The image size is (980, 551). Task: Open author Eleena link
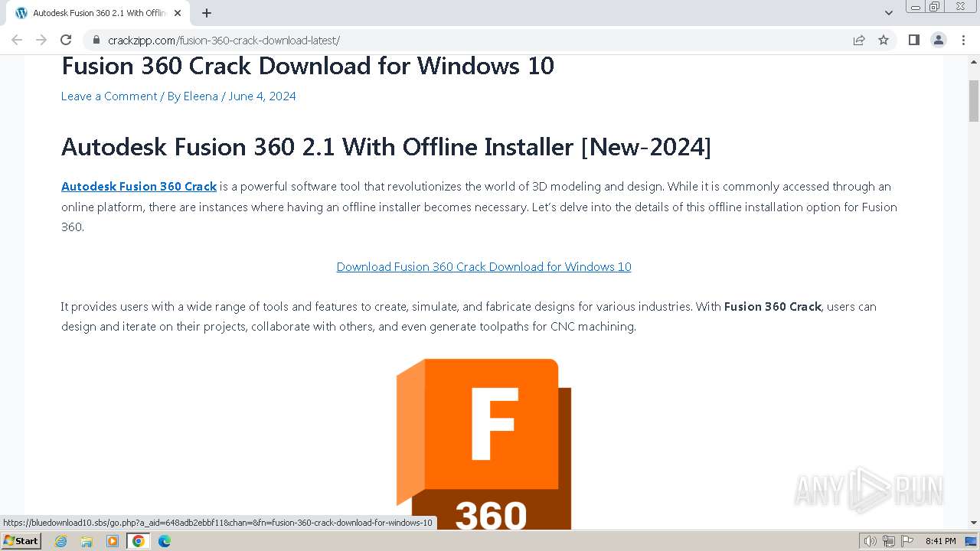201,96
